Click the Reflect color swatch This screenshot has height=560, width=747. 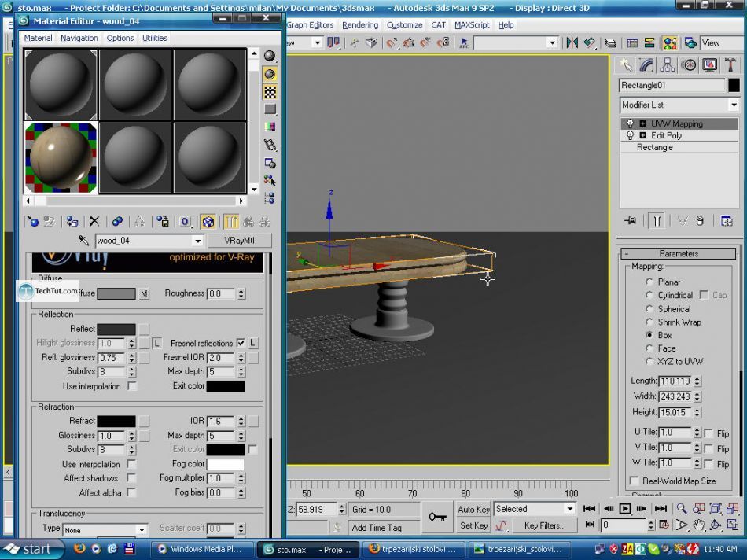[x=116, y=329]
